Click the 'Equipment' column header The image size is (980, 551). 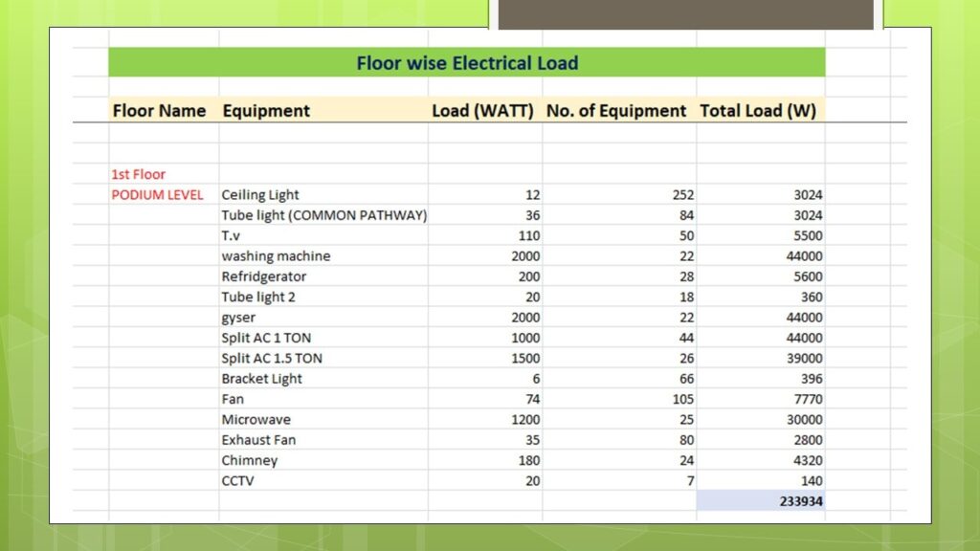(x=265, y=110)
